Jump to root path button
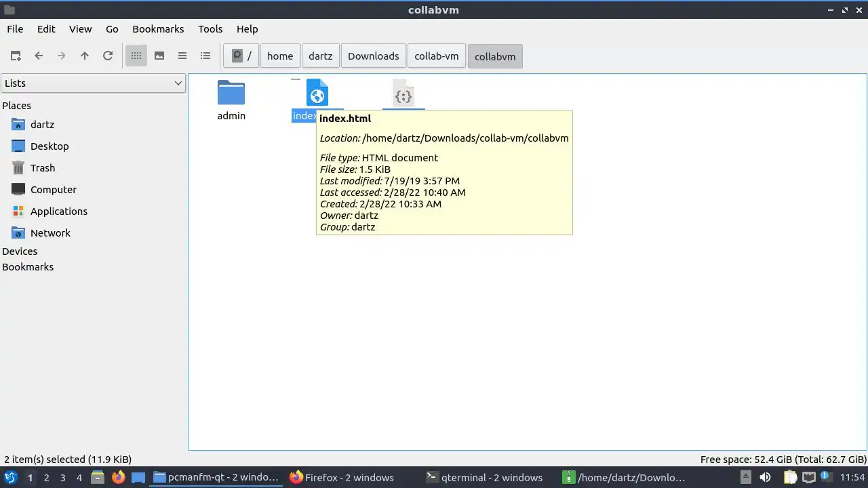 click(x=241, y=56)
